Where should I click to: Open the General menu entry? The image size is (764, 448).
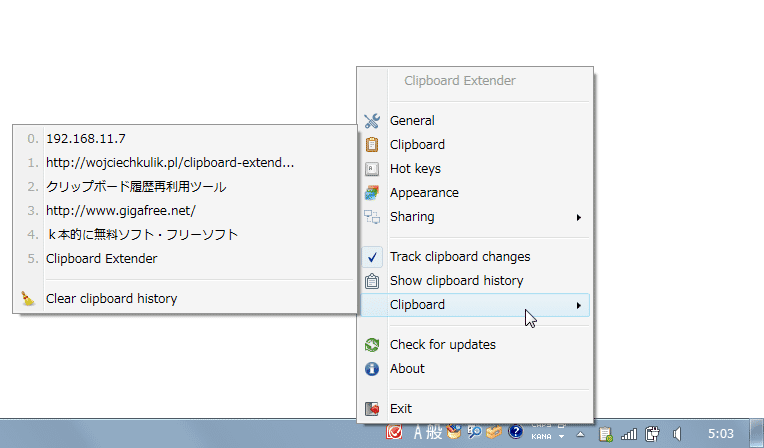click(x=475, y=120)
